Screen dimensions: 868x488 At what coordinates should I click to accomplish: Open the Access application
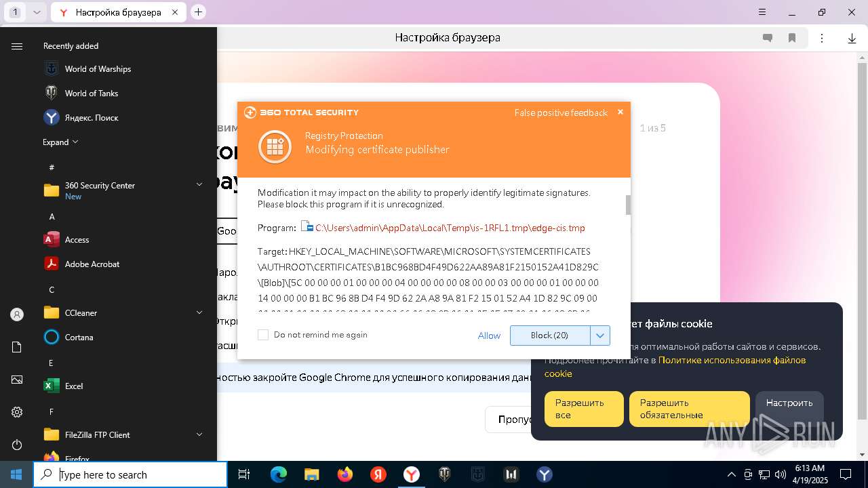tap(77, 239)
